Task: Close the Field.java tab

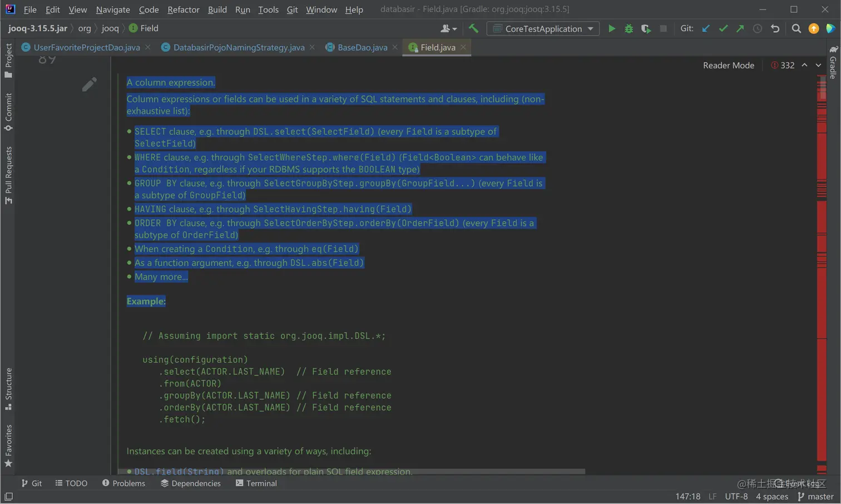Action: pos(463,47)
